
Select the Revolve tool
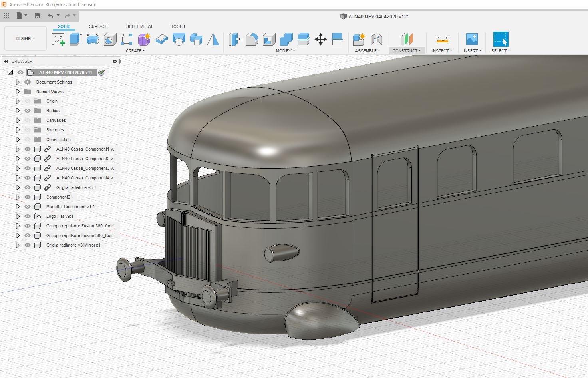[93, 39]
